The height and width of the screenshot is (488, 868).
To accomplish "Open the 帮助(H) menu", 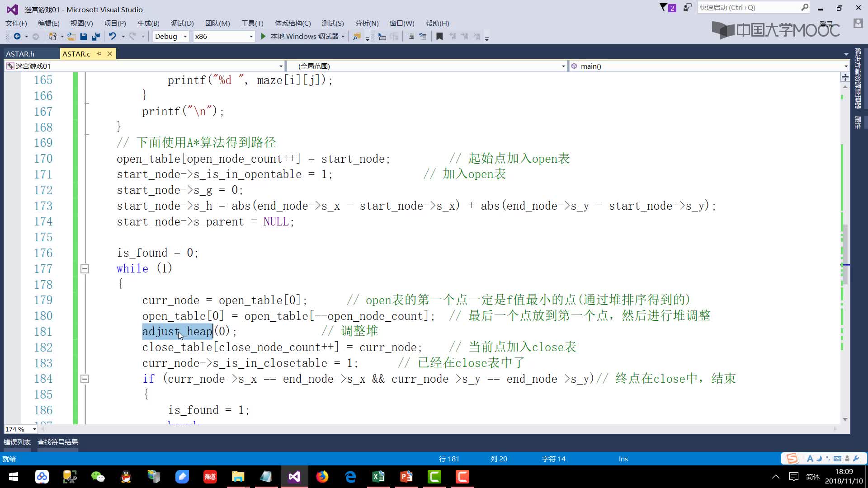I will point(437,23).
